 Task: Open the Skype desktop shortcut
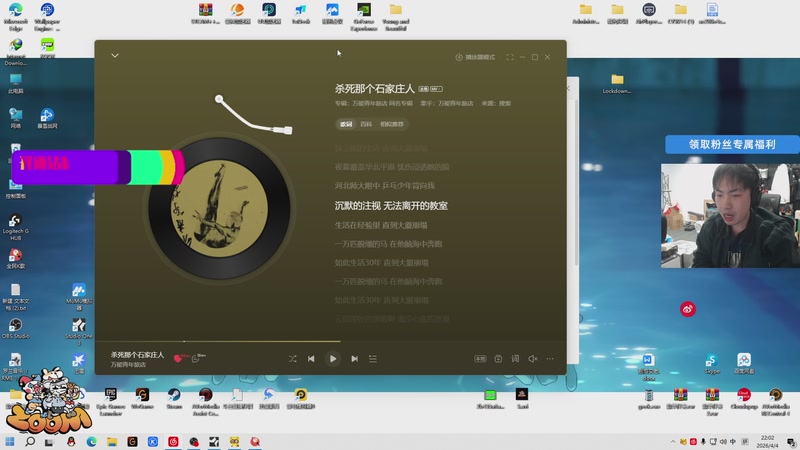click(712, 364)
